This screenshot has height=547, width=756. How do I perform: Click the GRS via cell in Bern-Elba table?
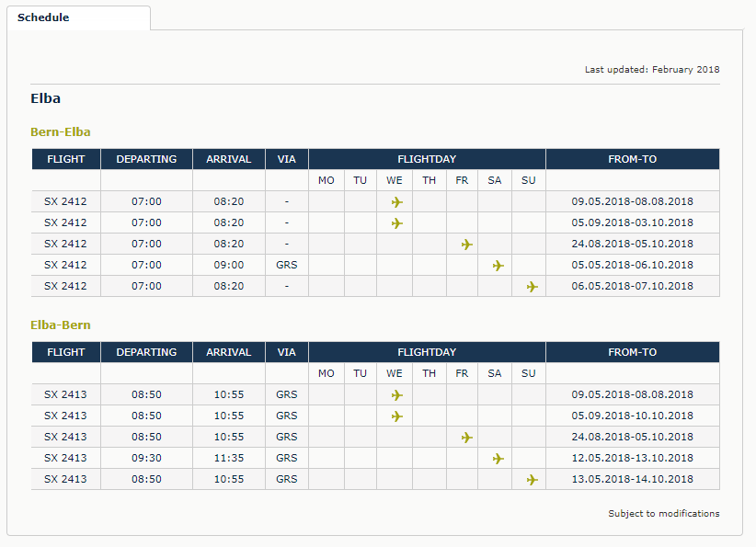pos(286,265)
